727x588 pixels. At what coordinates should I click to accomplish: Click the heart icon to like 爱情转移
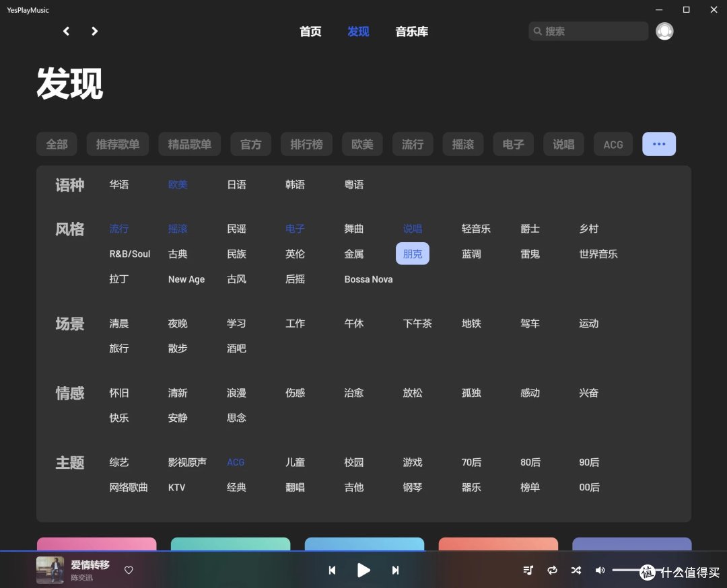tap(129, 570)
